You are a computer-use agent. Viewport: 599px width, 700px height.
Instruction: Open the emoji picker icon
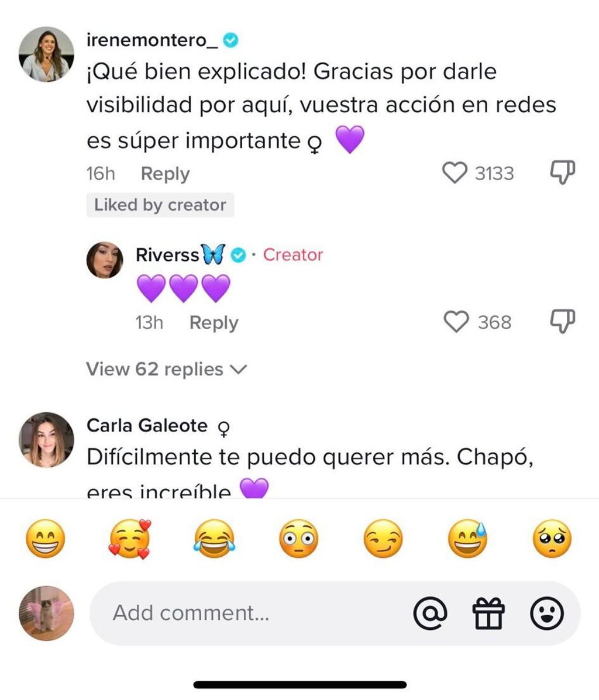point(547,613)
